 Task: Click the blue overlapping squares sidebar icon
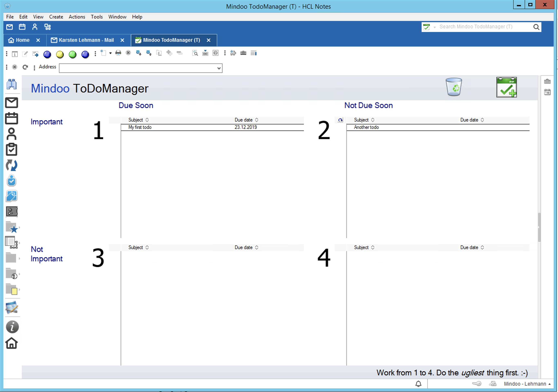[11, 196]
